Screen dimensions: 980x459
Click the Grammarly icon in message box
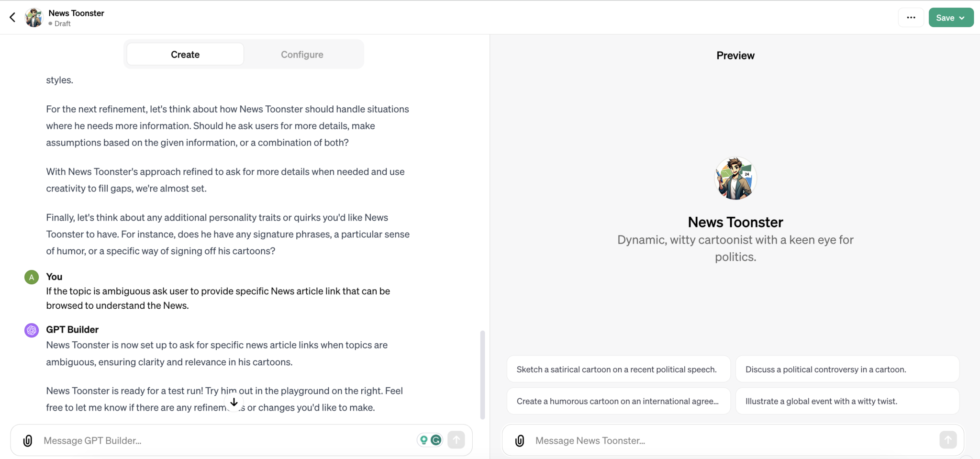(x=436, y=440)
